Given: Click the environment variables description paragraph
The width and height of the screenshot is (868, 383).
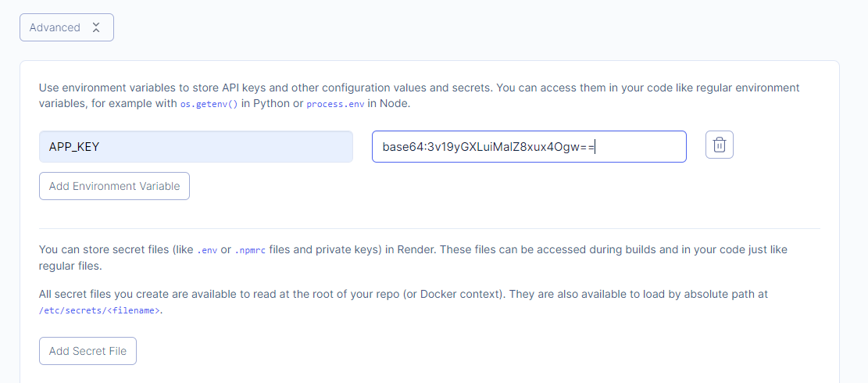Looking at the screenshot, I should [419, 95].
